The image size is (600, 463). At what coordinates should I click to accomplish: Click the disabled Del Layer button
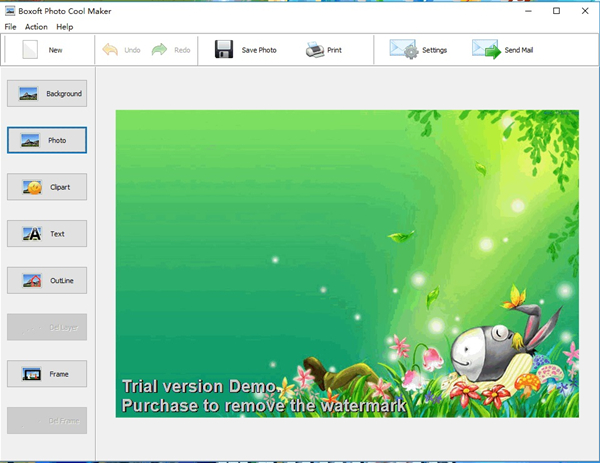click(x=47, y=327)
